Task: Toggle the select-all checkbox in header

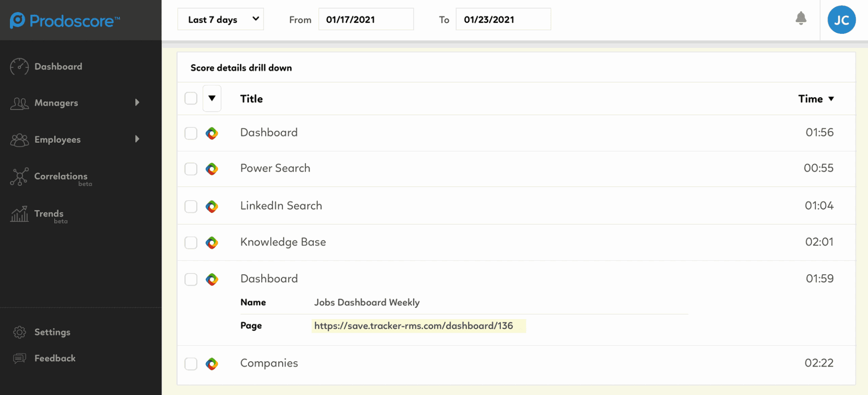Action: (191, 98)
